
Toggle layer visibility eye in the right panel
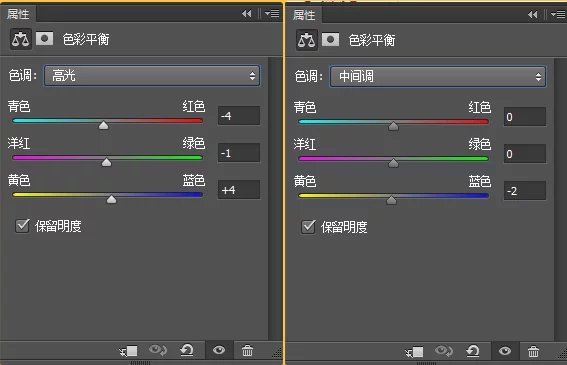(x=505, y=351)
